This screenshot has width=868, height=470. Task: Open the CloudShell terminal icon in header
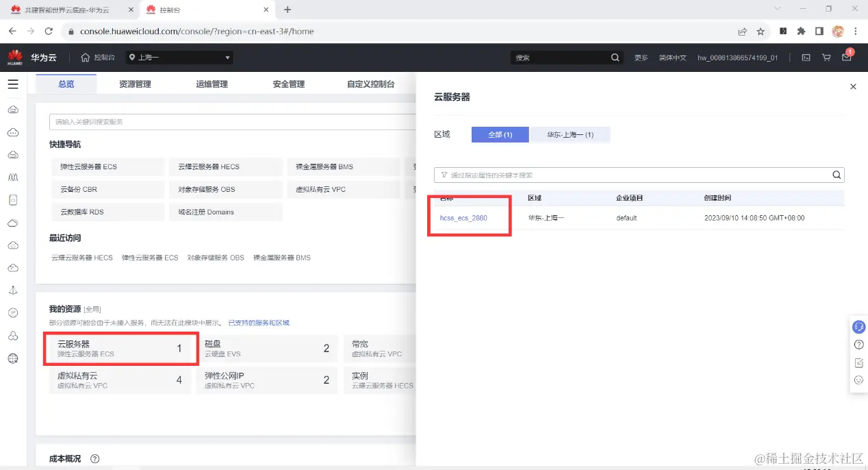pos(806,58)
